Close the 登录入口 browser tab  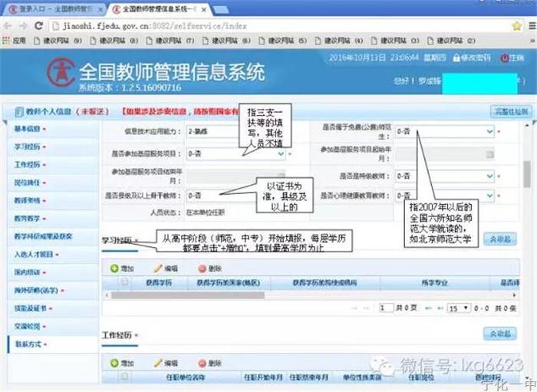(100, 10)
